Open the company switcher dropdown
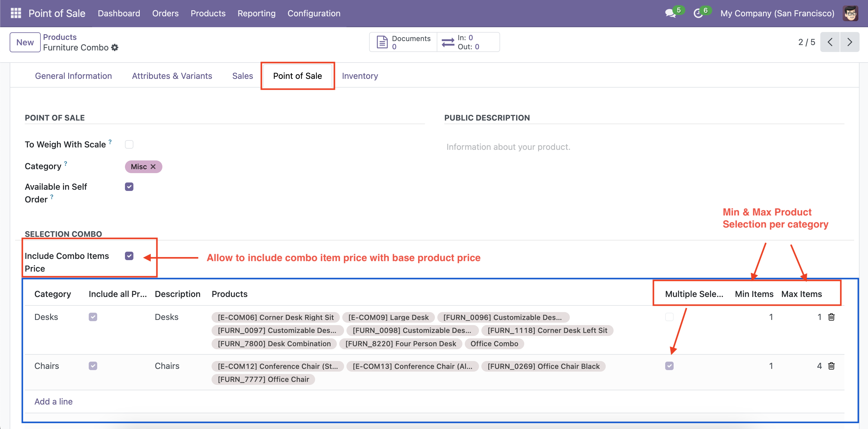This screenshot has height=429, width=868. tap(777, 14)
